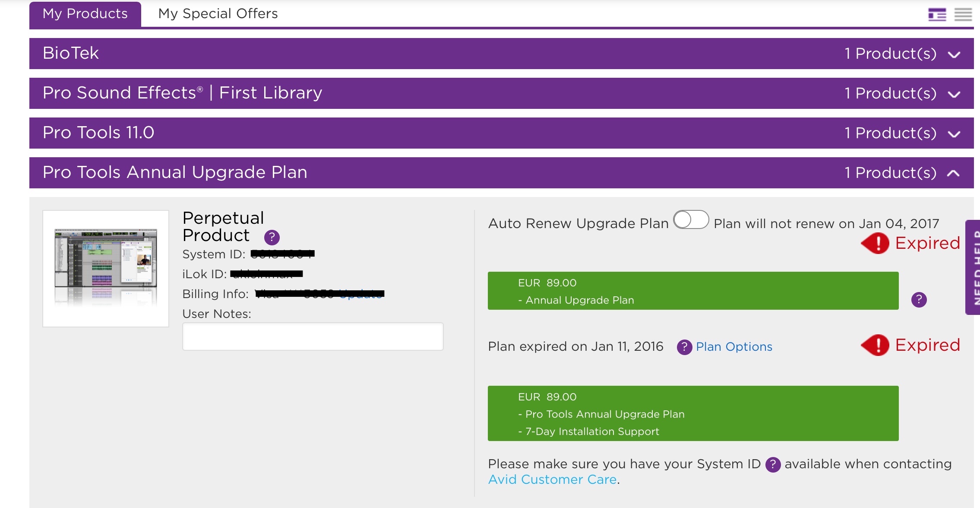Open the Avid Customer Care link

552,479
